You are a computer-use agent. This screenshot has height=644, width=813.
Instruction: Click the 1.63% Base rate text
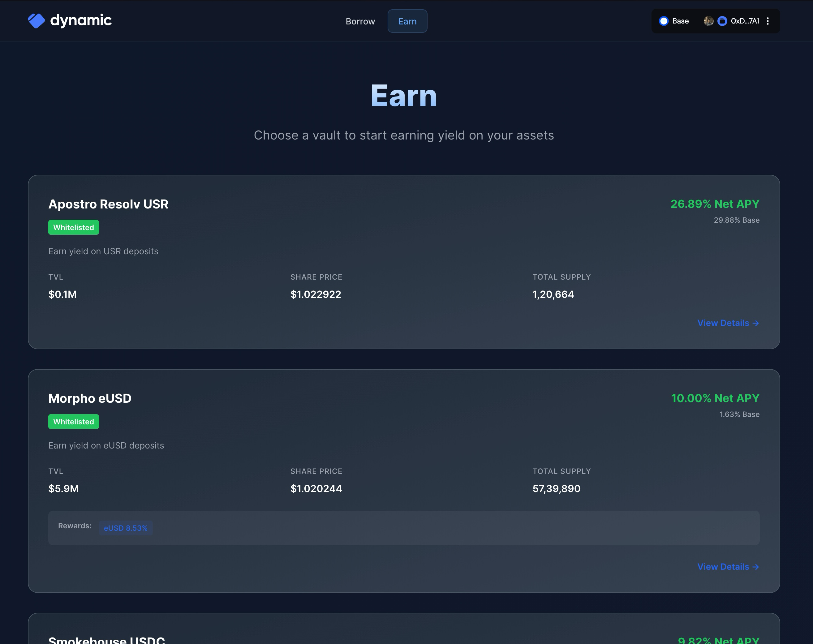(x=739, y=414)
